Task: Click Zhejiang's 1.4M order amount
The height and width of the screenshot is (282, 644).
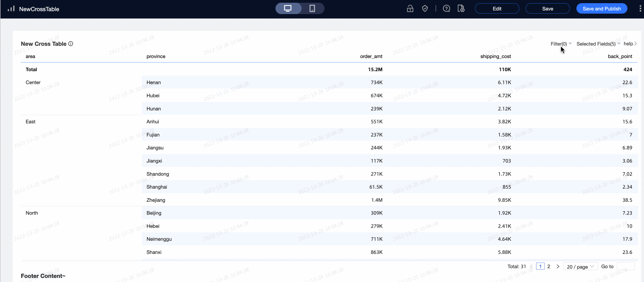Action: pos(377,200)
